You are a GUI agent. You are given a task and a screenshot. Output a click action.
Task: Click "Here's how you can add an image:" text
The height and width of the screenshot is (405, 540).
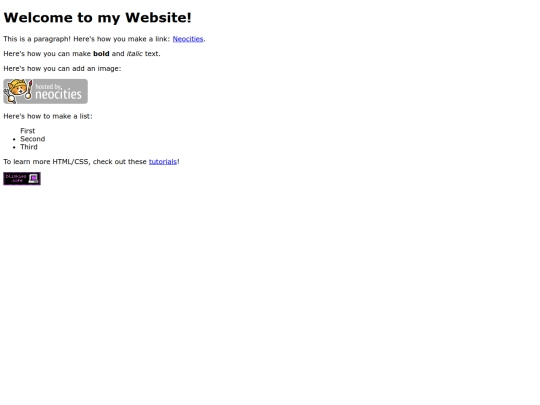(62, 69)
